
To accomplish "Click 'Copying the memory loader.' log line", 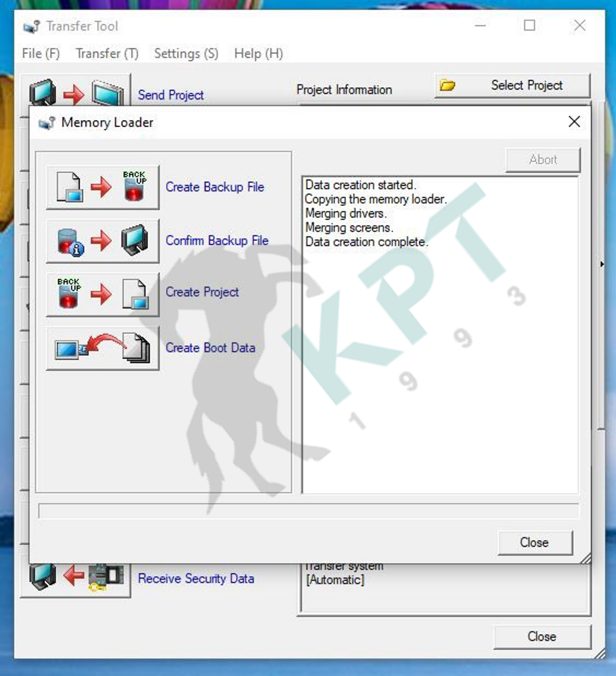I will (x=375, y=199).
